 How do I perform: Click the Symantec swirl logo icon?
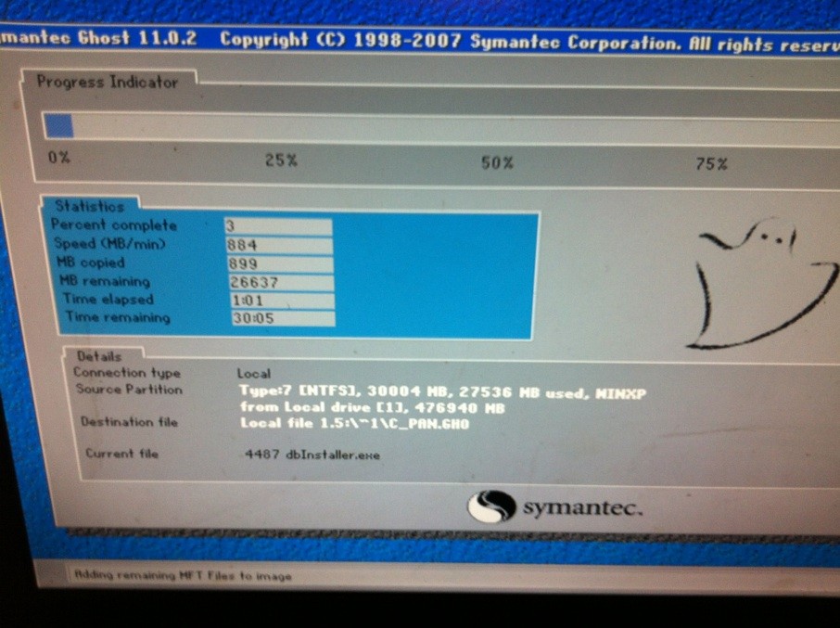(x=491, y=506)
